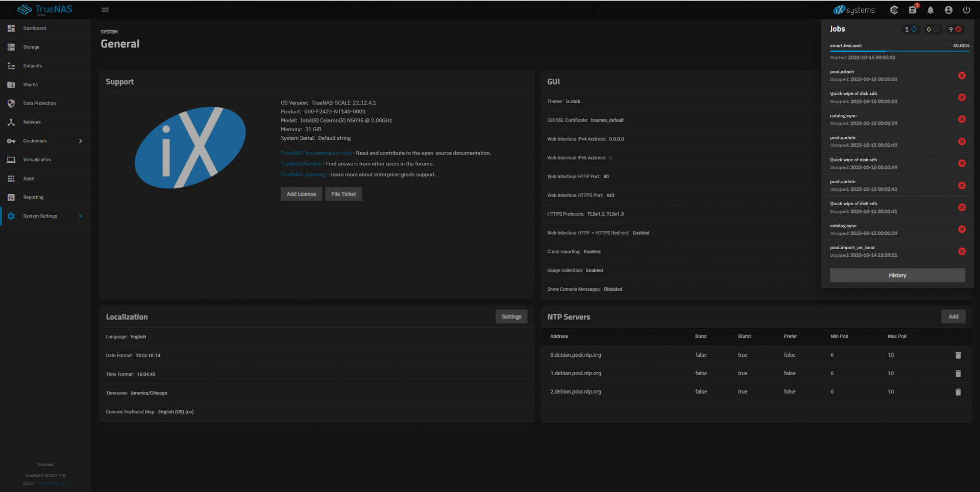This screenshot has height=492, width=980.
Task: Click the File Ticket button
Action: [x=344, y=194]
